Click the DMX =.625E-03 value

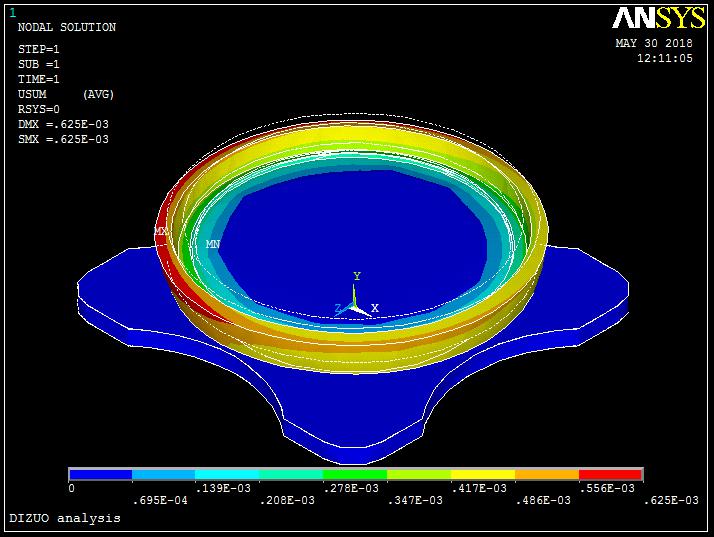63,124
